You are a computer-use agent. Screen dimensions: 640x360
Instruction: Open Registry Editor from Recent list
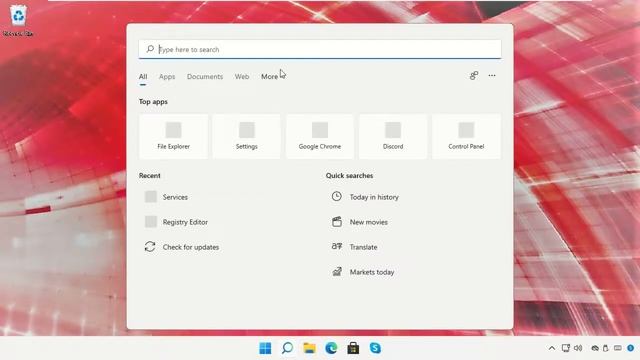(x=185, y=222)
